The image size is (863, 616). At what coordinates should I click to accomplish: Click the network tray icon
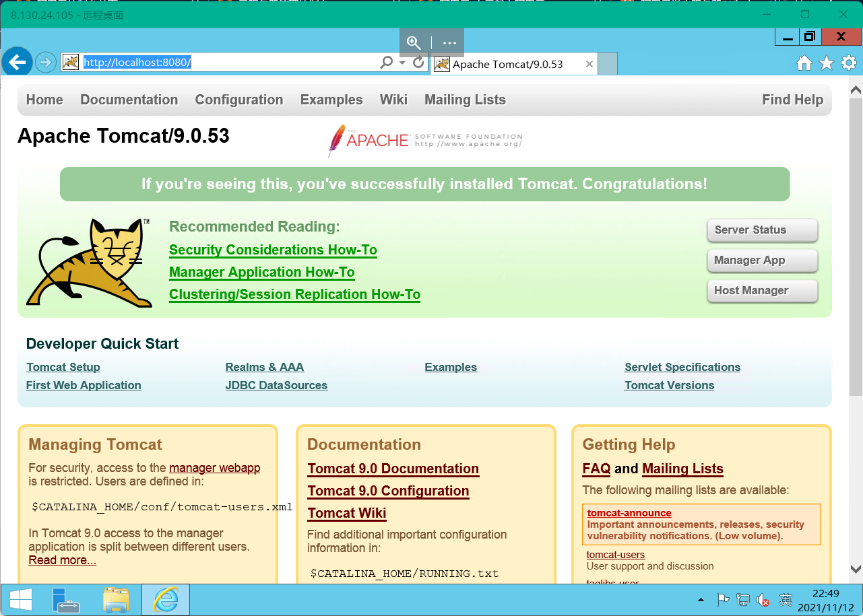(743, 599)
